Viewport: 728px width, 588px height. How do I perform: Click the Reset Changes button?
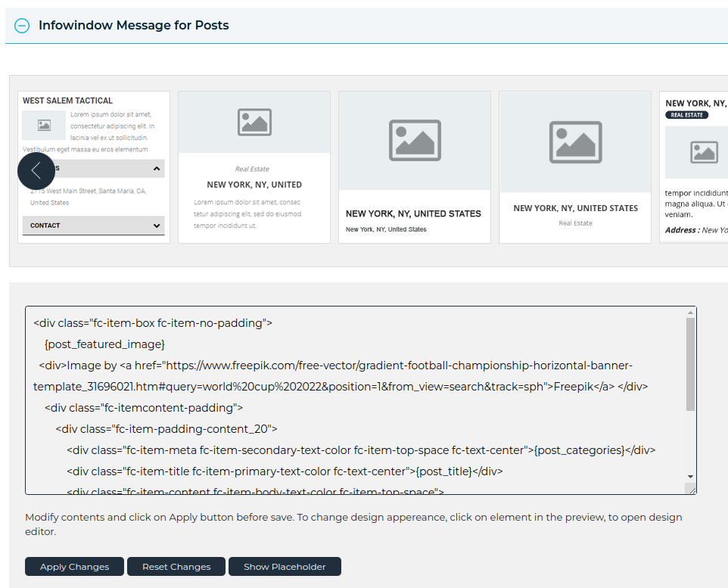click(x=176, y=566)
